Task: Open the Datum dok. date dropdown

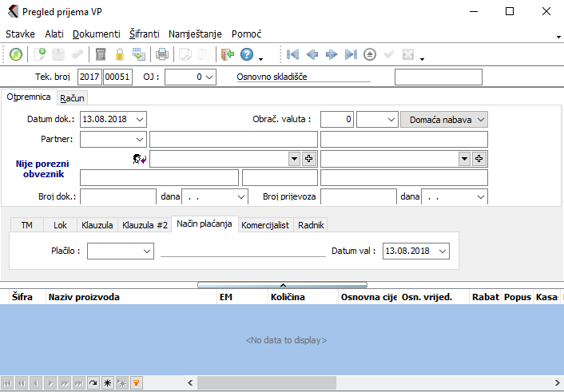Action: [x=140, y=119]
